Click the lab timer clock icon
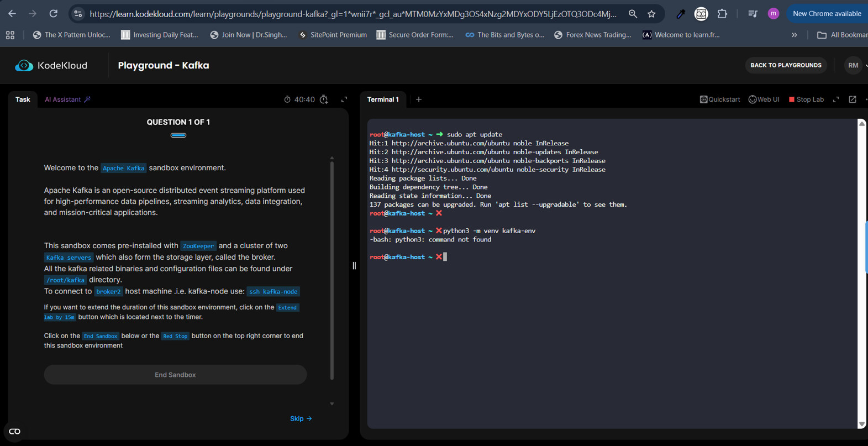Screen dimensions: 868x446 click(x=287, y=99)
